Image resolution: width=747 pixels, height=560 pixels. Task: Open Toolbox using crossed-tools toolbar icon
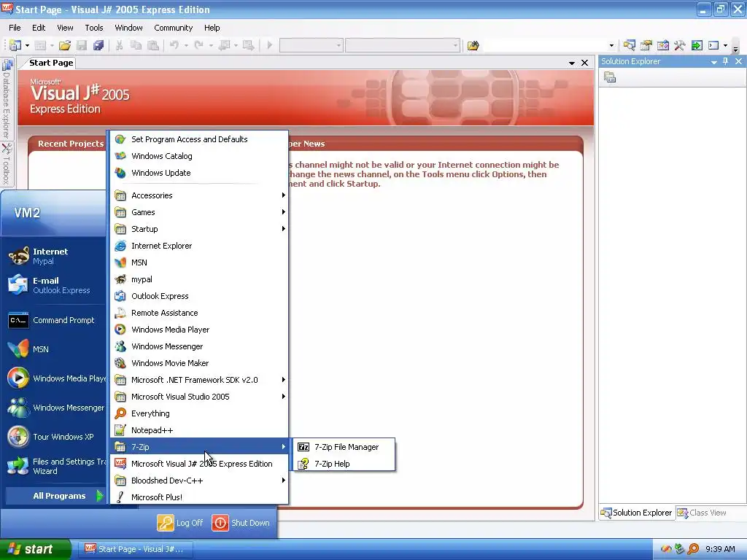pos(679,45)
